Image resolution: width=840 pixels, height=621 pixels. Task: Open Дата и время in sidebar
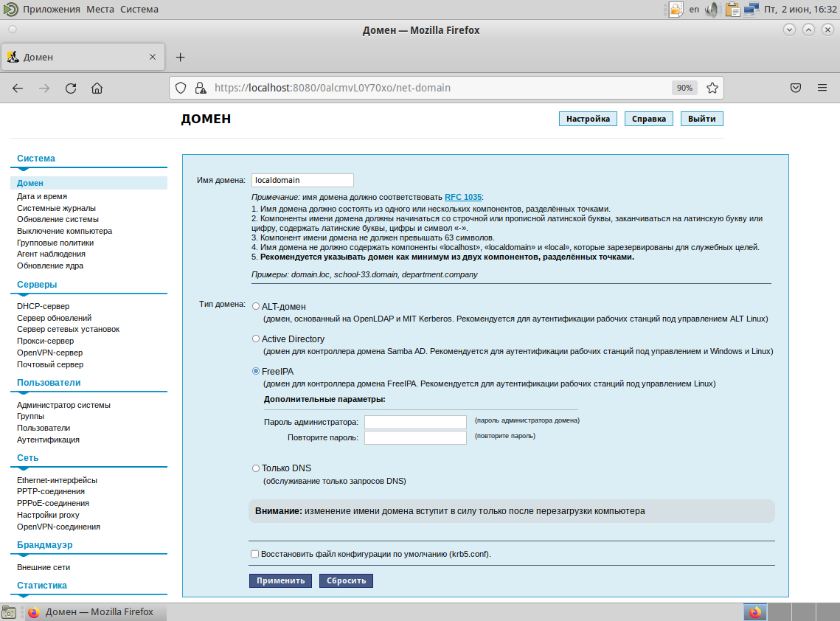(x=42, y=196)
